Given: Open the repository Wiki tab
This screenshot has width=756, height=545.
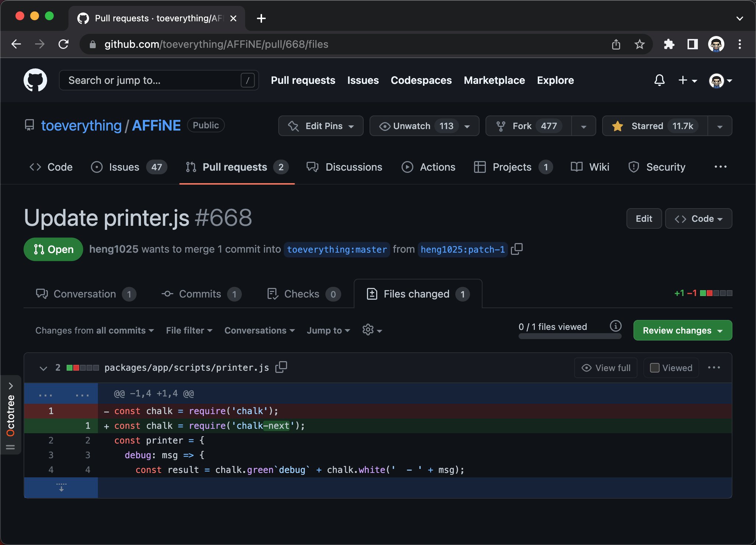Looking at the screenshot, I should [590, 167].
